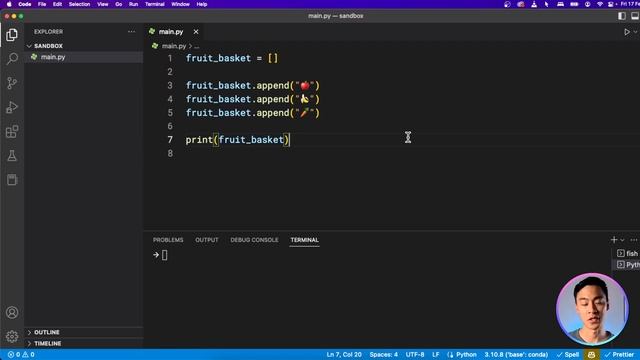Screen dimensions: 640x360
Task: Select main.py in the explorer tree
Action: 84,57
